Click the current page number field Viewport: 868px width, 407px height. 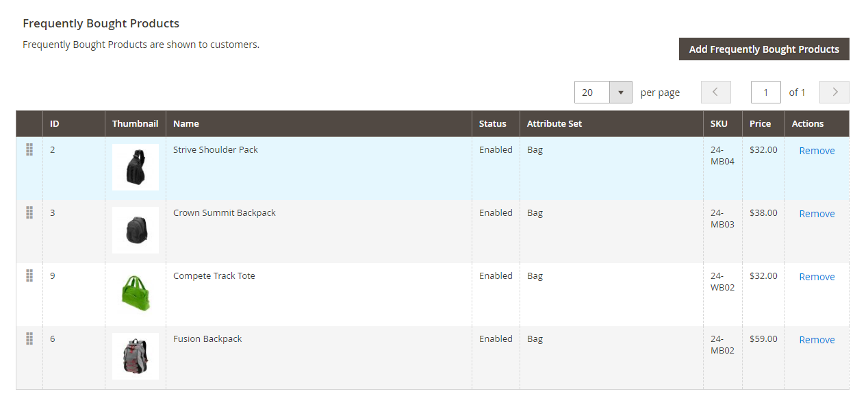766,92
